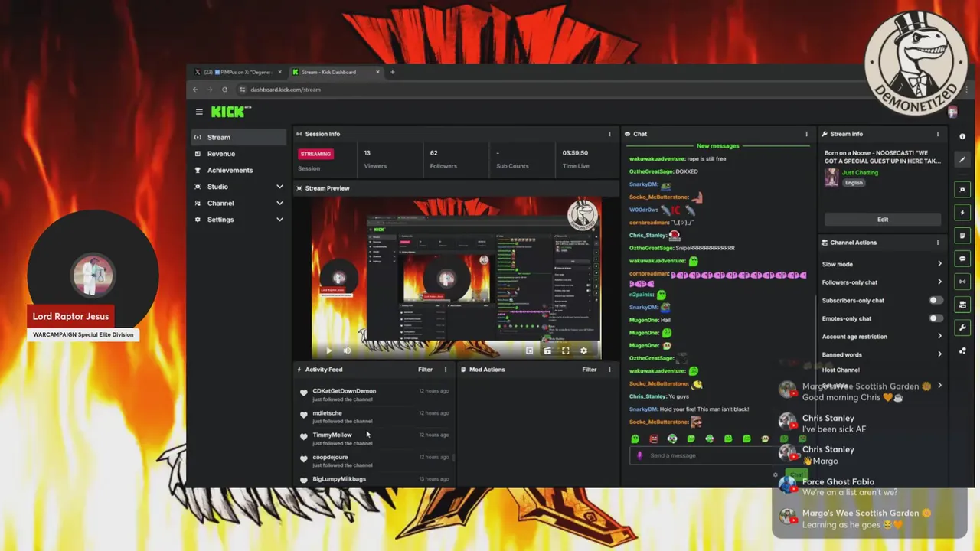Toggle Emotes-only chat switch
The height and width of the screenshot is (551, 980).
pos(936,318)
